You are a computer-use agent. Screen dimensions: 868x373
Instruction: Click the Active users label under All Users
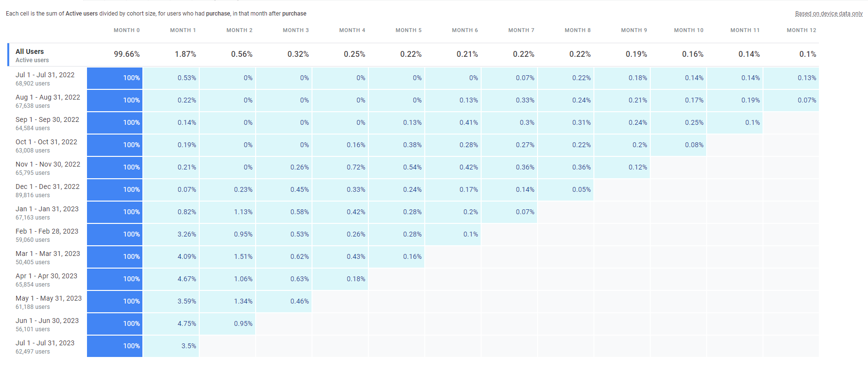tap(32, 60)
